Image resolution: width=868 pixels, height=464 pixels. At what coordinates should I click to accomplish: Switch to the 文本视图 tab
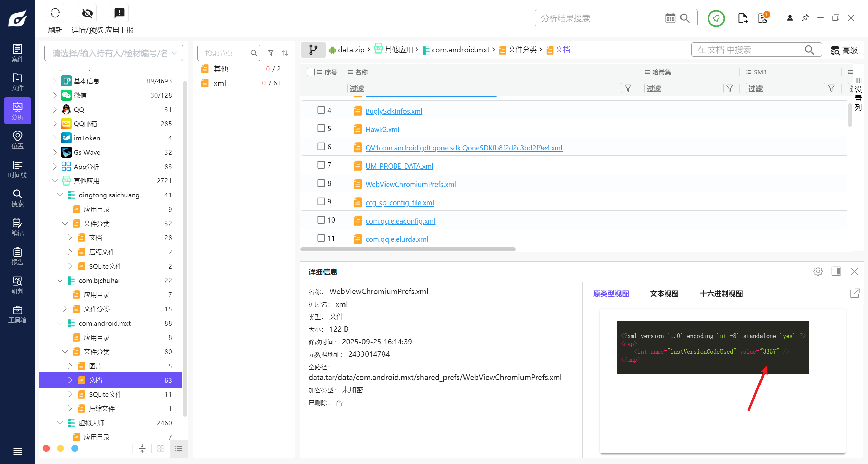[x=664, y=294]
